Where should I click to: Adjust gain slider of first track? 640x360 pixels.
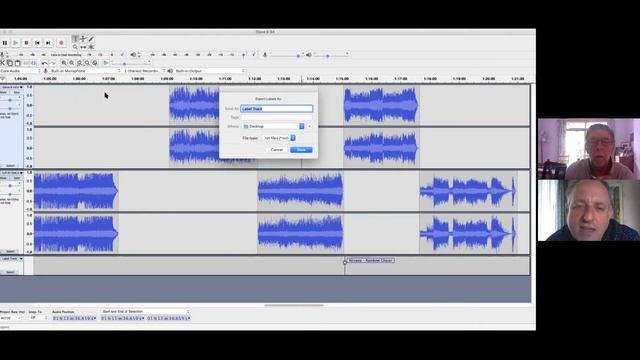click(x=10, y=100)
